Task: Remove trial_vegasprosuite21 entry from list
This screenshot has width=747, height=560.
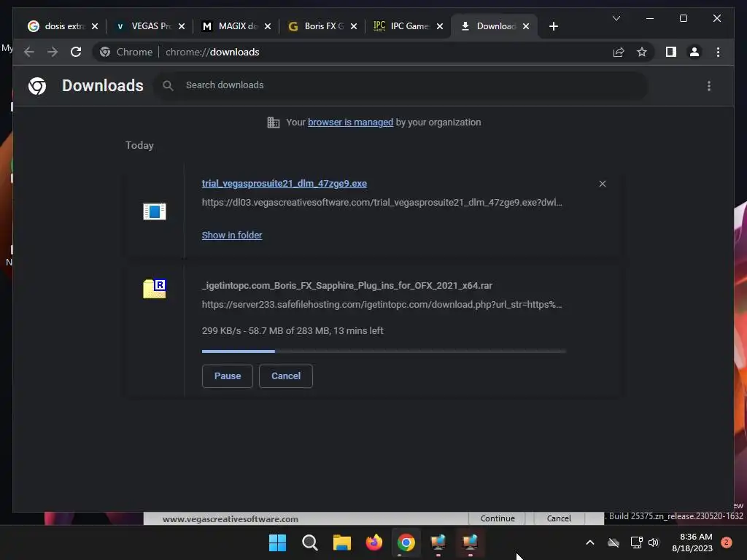Action: pyautogui.click(x=602, y=184)
